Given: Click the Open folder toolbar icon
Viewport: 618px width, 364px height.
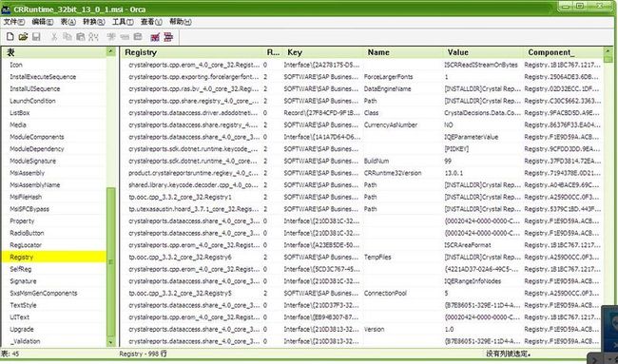Looking at the screenshot, I should [x=23, y=37].
